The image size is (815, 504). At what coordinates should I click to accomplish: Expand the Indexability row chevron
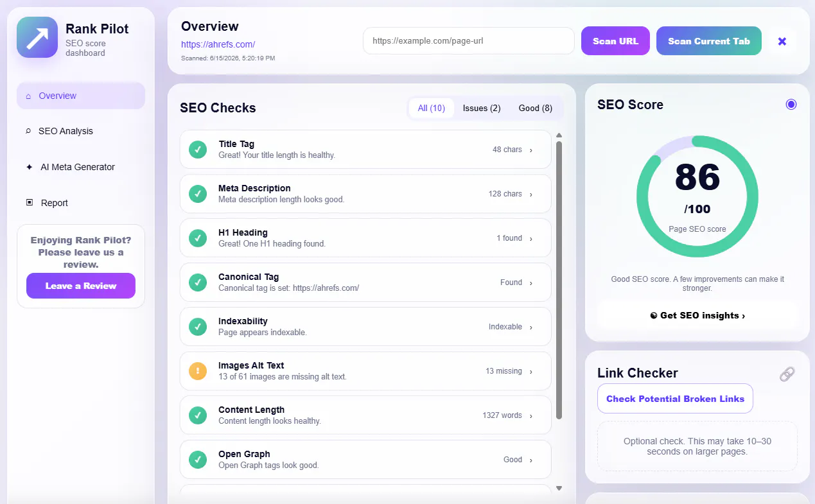[531, 327]
